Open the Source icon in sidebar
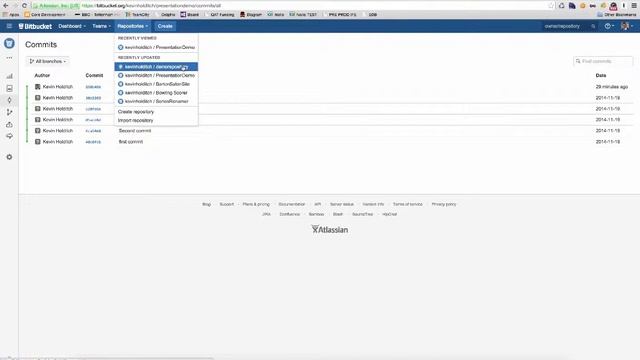This screenshot has width=640, height=360. pos(9,89)
